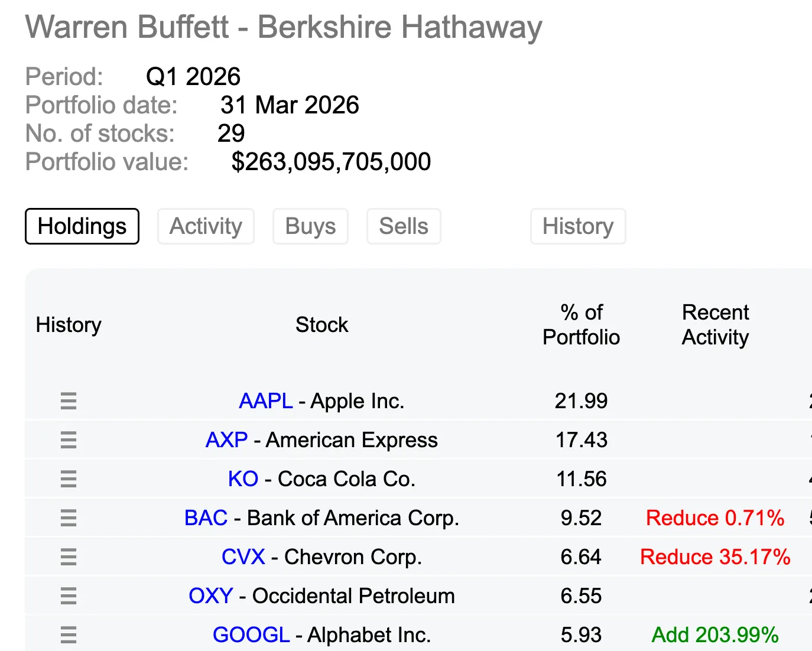Screen dimensions: 812x651
Task: Click the 6.64 value for Chevron
Action: (582, 557)
